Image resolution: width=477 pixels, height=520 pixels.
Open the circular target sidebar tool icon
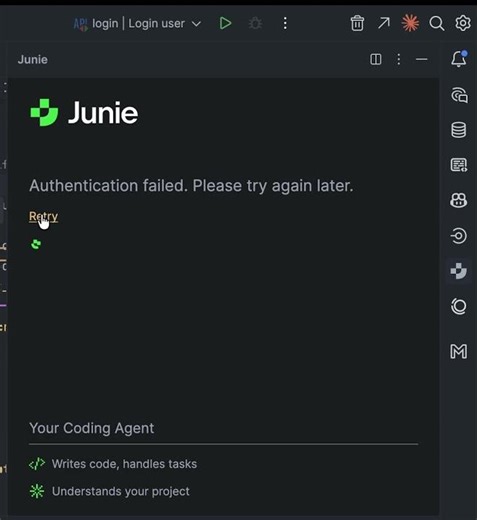coord(459,236)
